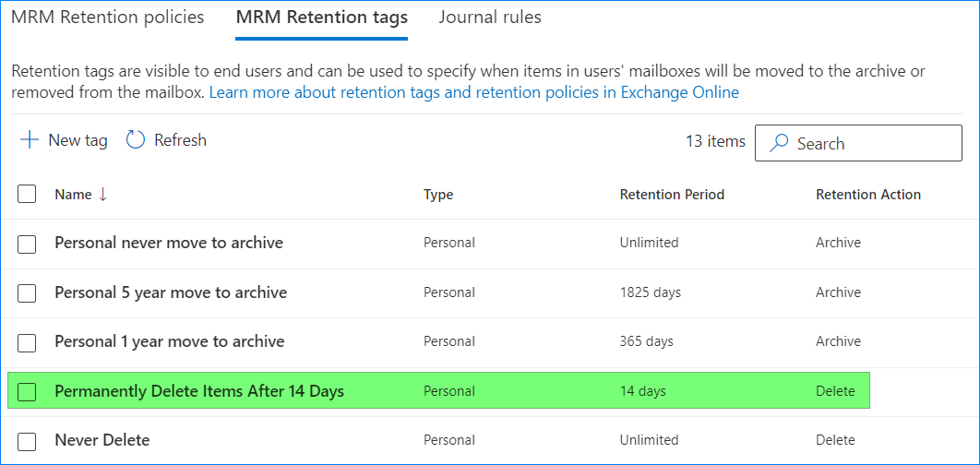Viewport: 980px width, 465px height.
Task: Sort by the Type column header
Action: tap(438, 195)
